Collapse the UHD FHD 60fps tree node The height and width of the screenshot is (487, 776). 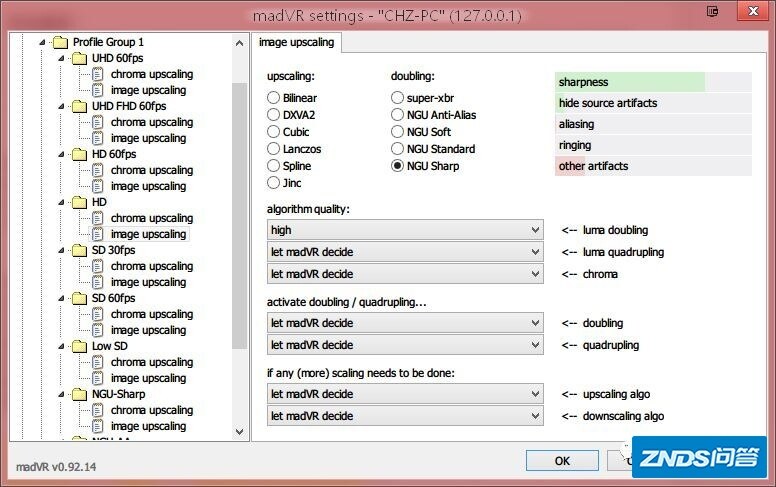[62, 106]
